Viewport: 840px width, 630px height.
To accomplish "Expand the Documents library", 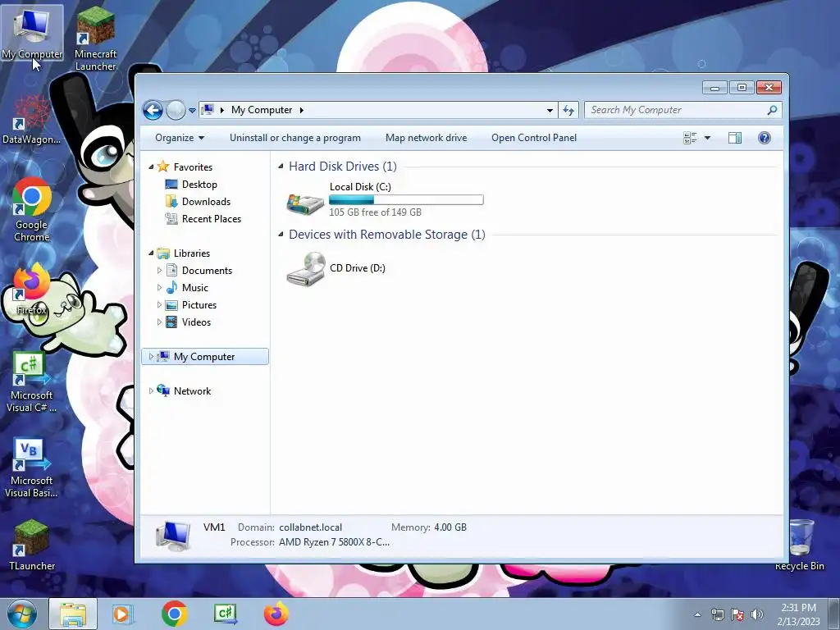I will click(159, 271).
